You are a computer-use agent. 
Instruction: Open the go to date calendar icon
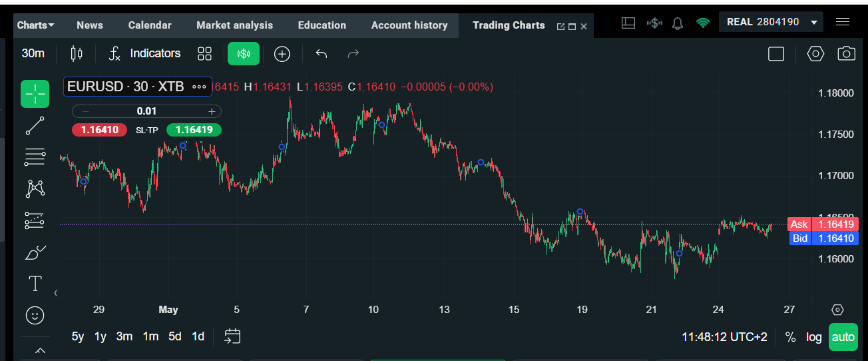tap(232, 336)
